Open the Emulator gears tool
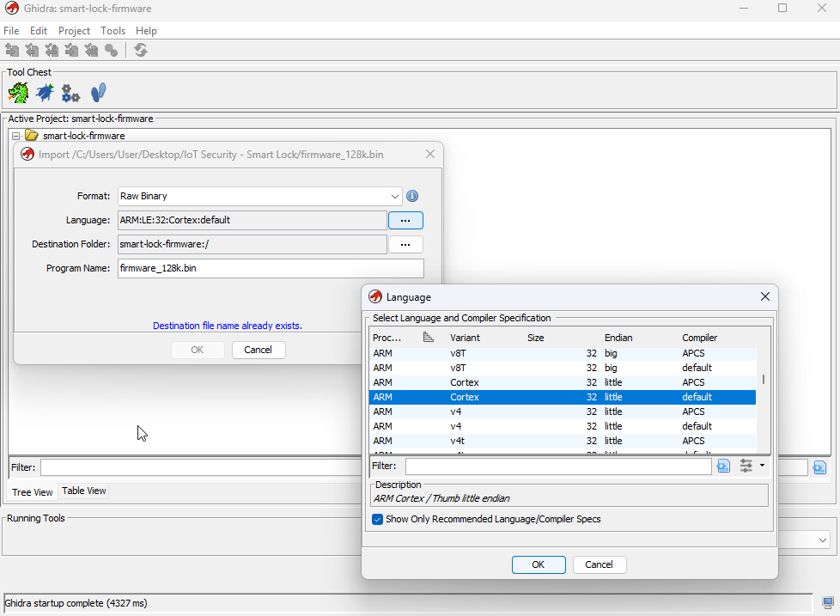Viewport: 840px width, 616px height. pyautogui.click(x=70, y=93)
